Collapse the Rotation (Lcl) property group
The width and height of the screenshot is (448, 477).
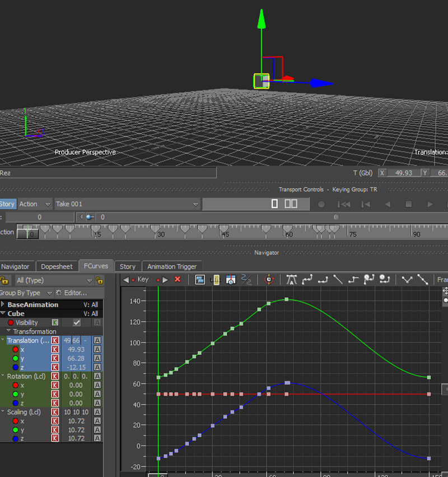tap(3, 376)
